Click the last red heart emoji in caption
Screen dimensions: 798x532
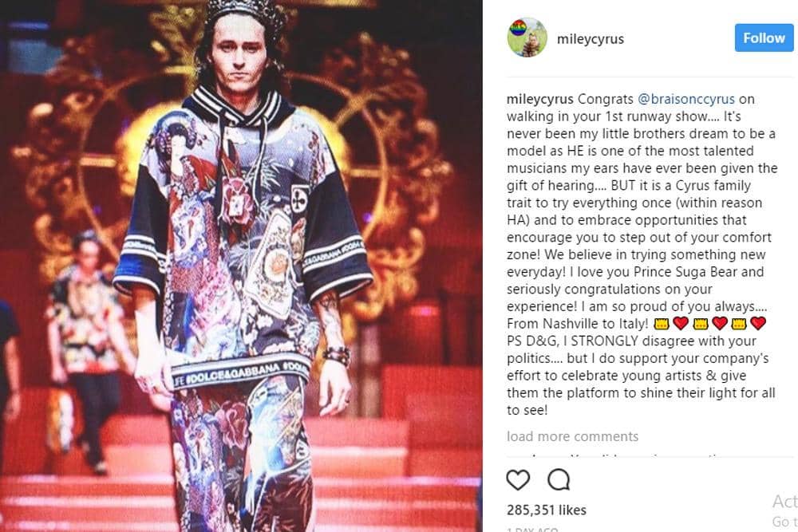(x=758, y=323)
